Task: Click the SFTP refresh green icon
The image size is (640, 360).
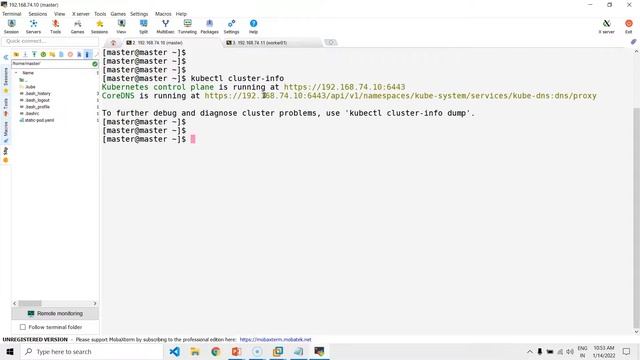Action: coord(43,54)
